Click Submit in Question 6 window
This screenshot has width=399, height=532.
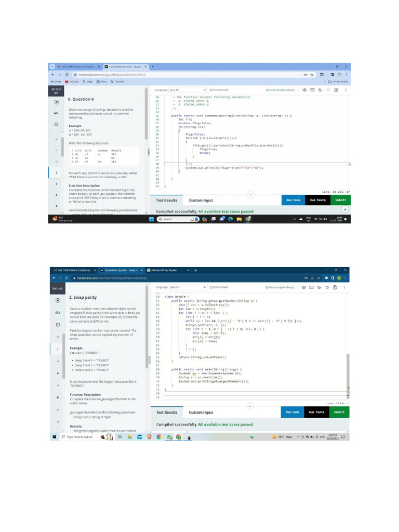pos(341,200)
